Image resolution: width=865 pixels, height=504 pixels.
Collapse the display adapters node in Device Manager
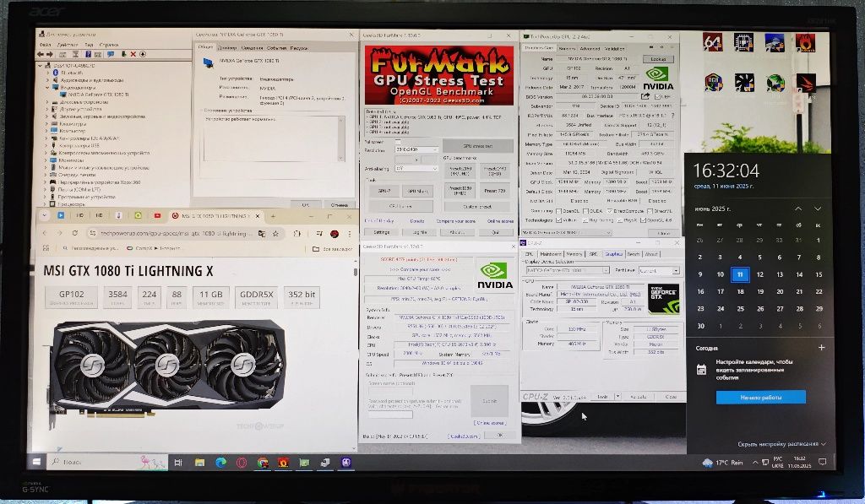tap(47, 87)
